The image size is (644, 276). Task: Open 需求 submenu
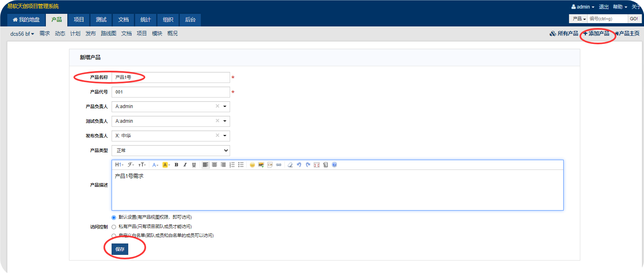(45, 33)
